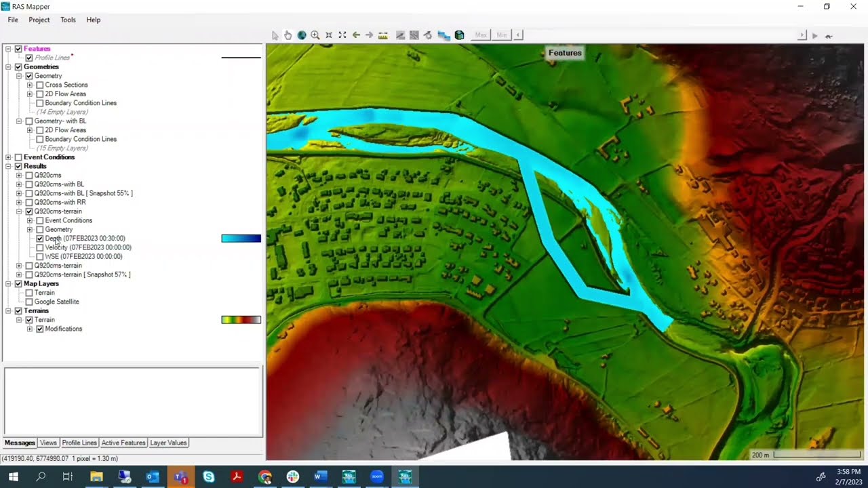The height and width of the screenshot is (488, 868).
Task: Open the 3D viewer cube icon
Action: [x=460, y=35]
